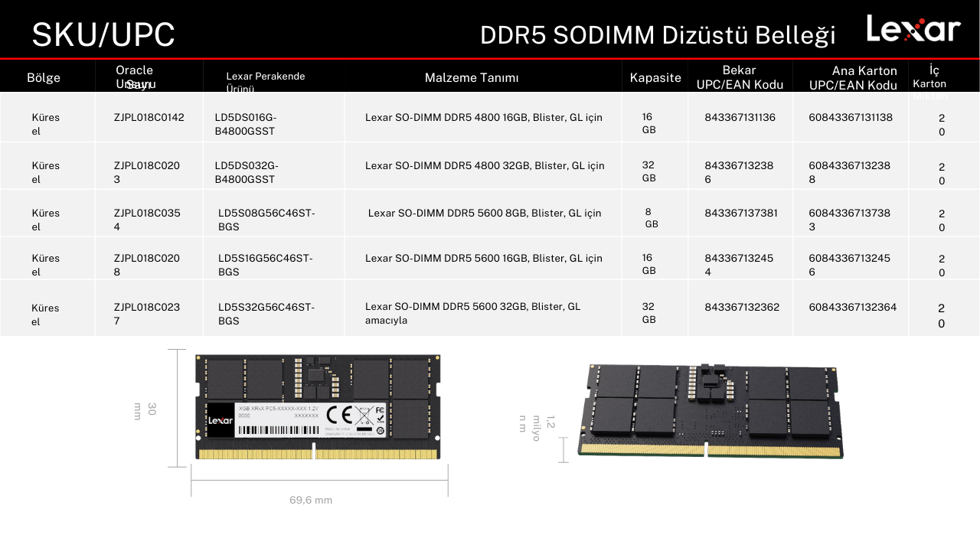The height and width of the screenshot is (551, 980).
Task: Select product code LD5S16G56C46ST-BGS
Action: pyautogui.click(x=266, y=265)
